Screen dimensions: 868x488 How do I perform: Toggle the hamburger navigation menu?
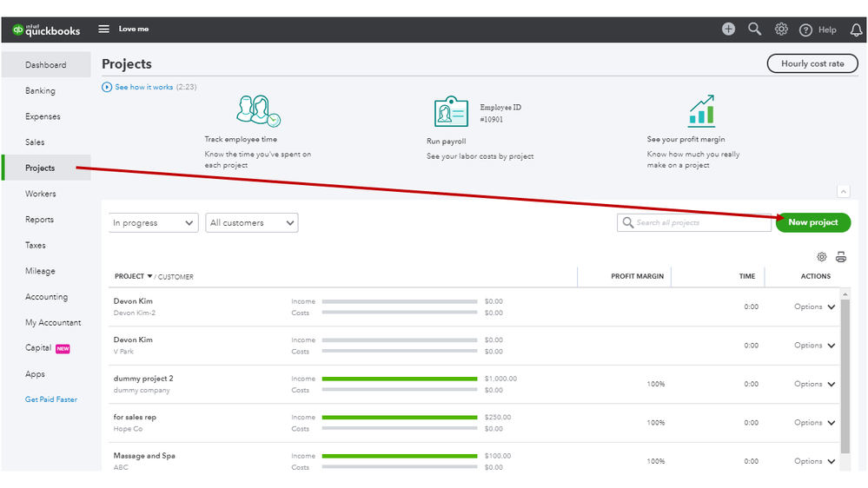tap(103, 30)
